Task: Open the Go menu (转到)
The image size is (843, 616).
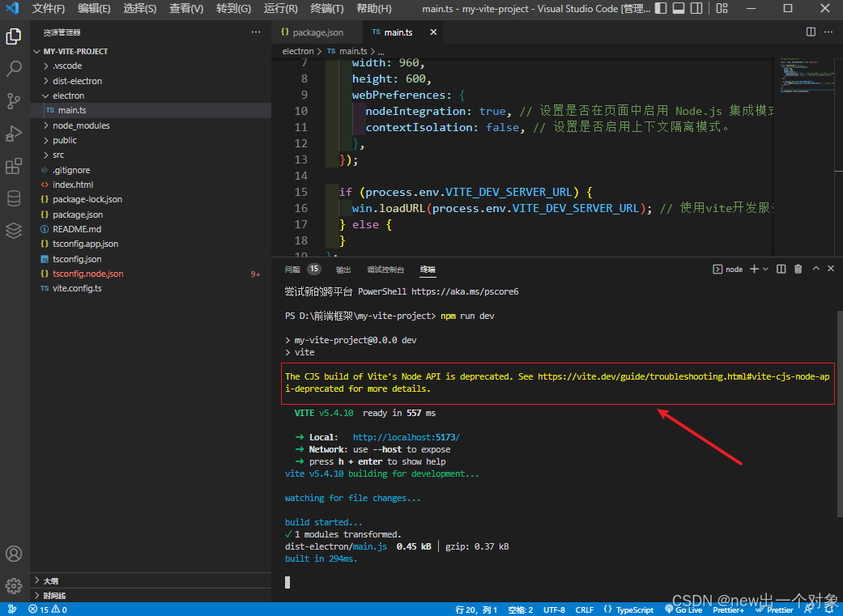Action: coord(233,9)
